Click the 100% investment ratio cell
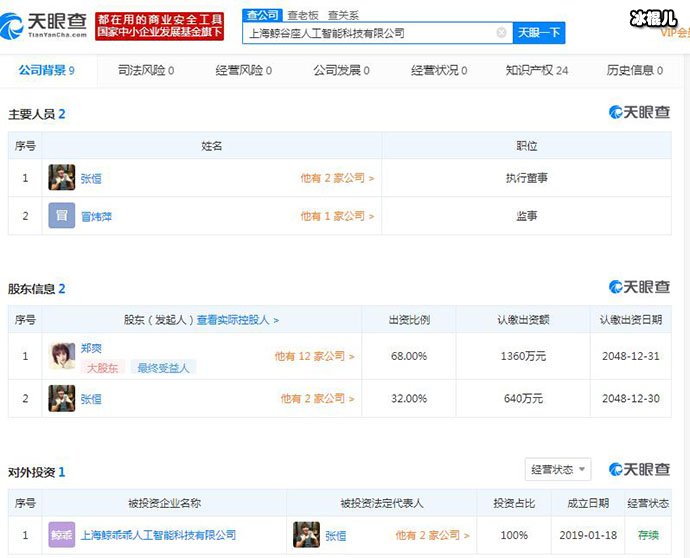Image resolution: width=690 pixels, height=558 pixels. point(514,536)
